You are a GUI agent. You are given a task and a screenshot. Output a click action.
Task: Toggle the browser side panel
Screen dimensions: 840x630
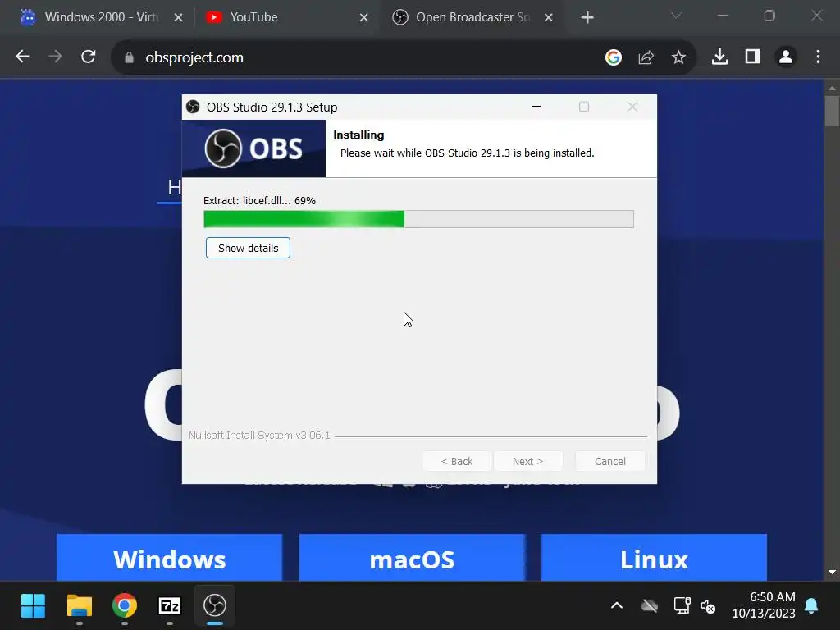753,57
